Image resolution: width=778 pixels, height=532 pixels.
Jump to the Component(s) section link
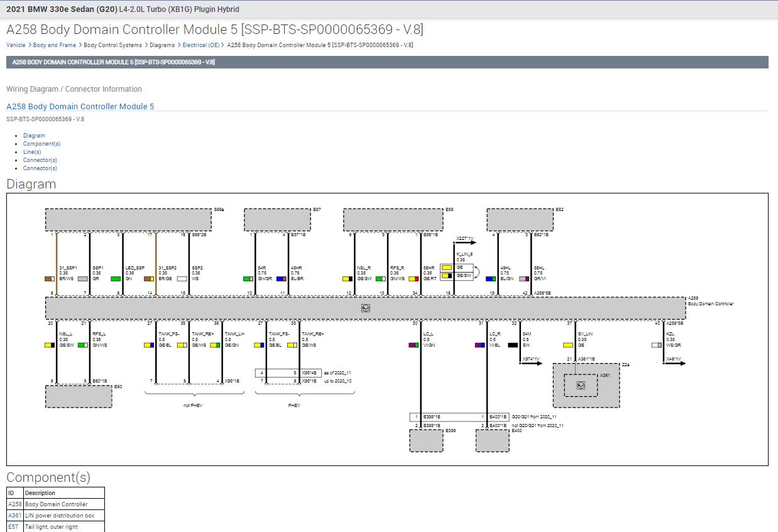42,144
